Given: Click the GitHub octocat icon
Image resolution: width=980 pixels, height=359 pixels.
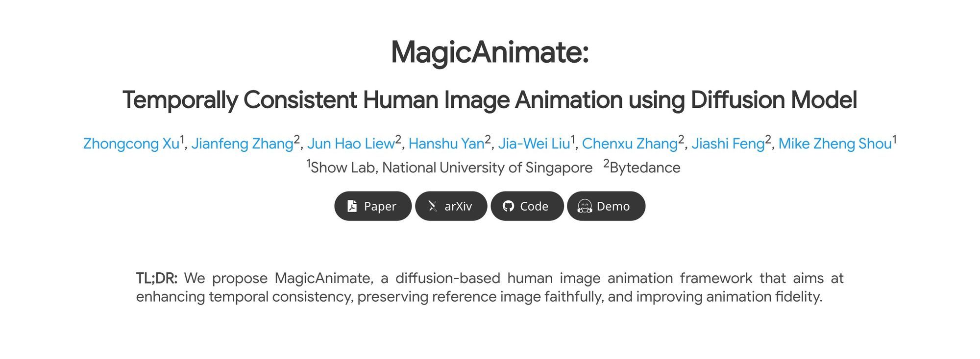Looking at the screenshot, I should point(508,206).
